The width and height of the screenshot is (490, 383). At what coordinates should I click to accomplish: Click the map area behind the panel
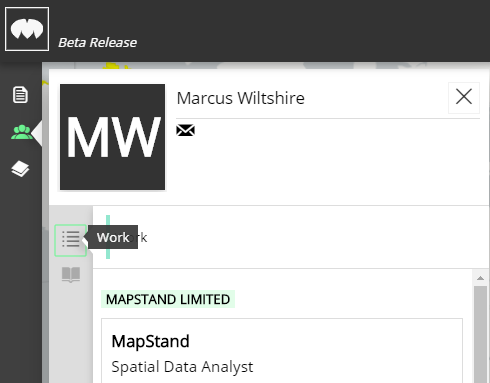coord(233,65)
